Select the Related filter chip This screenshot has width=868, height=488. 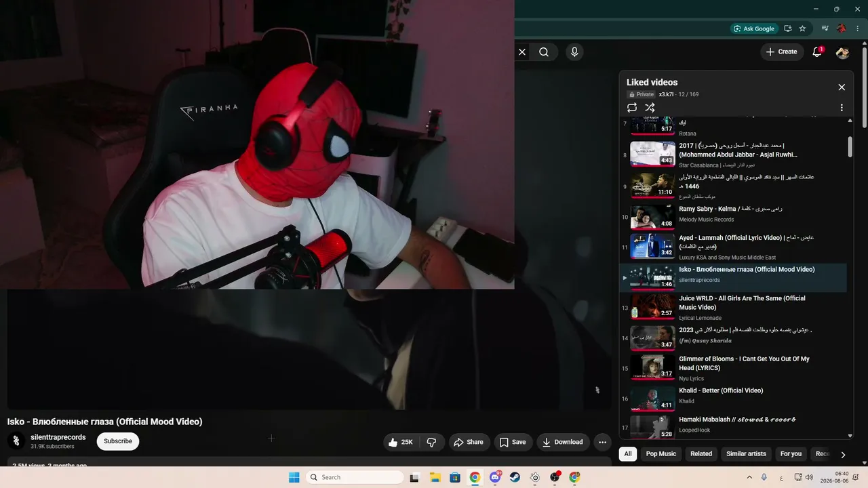point(701,454)
